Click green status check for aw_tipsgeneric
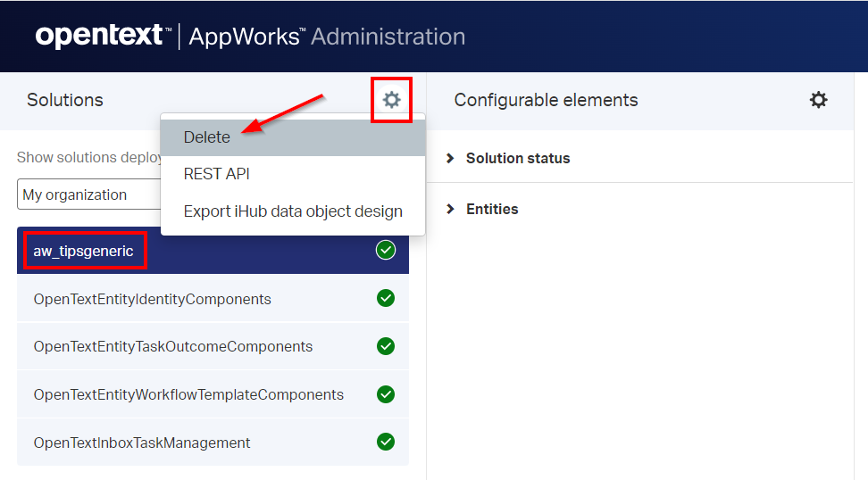 tap(386, 251)
